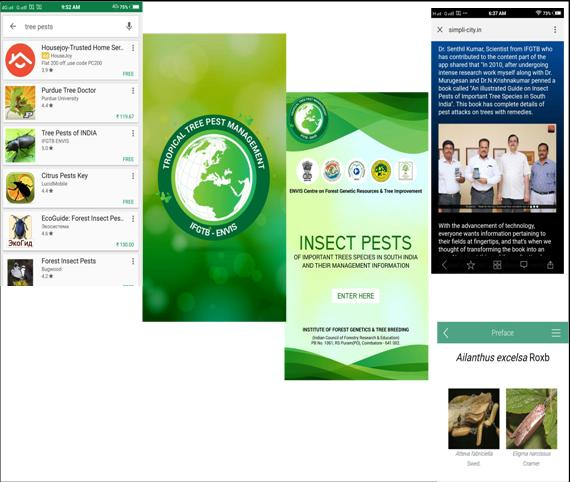Click the simpli-city.in address text
The width and height of the screenshot is (570, 482).
(465, 29)
